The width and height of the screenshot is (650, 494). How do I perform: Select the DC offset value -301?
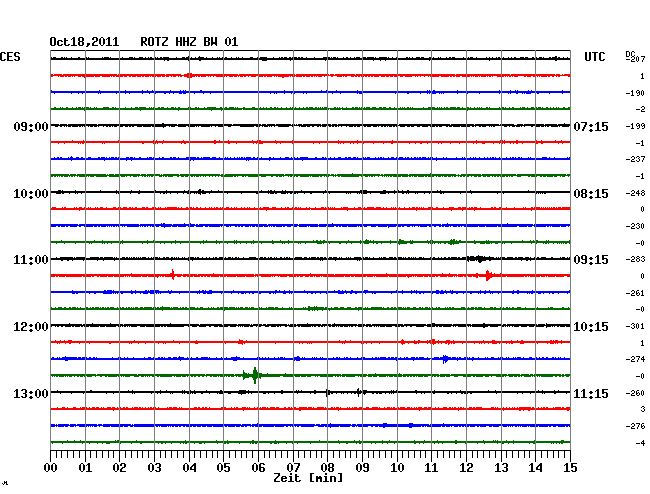pyautogui.click(x=635, y=326)
